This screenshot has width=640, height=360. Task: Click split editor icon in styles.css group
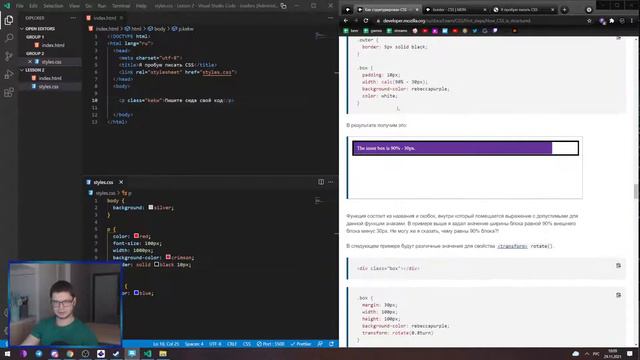(321, 182)
